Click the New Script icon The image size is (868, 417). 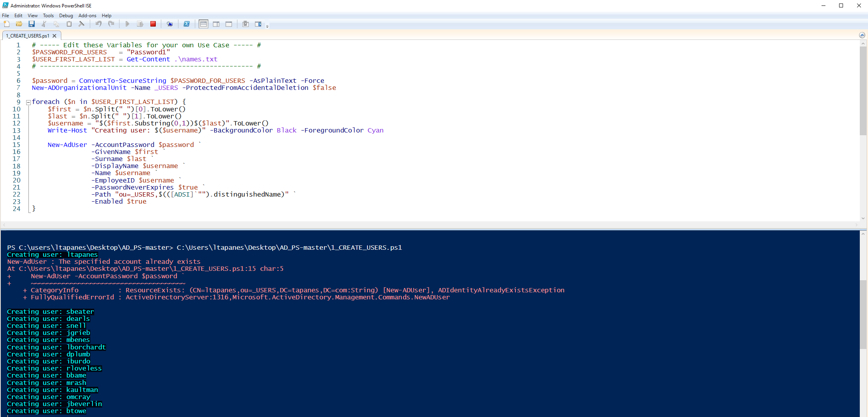[7, 24]
